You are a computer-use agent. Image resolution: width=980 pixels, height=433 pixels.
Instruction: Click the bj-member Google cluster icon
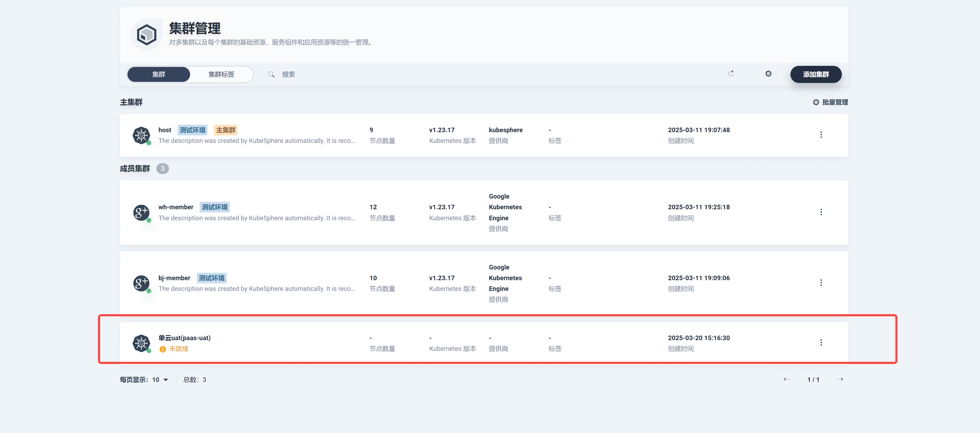coord(141,283)
